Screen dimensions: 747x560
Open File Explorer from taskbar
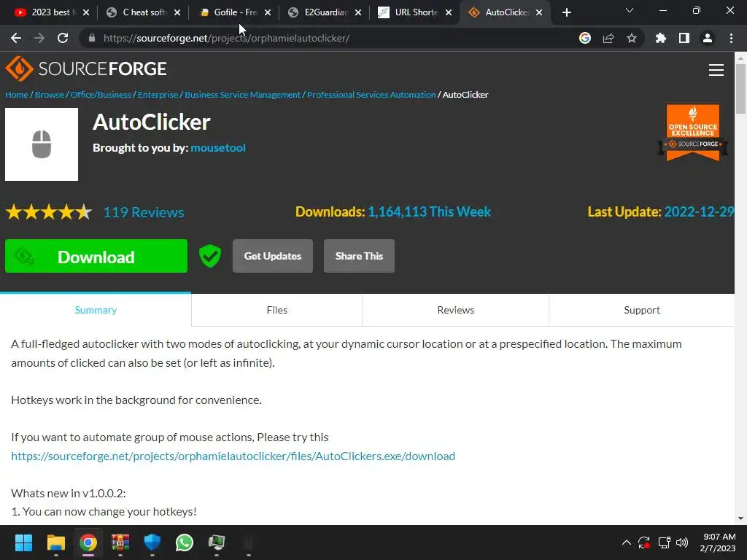(x=55, y=542)
